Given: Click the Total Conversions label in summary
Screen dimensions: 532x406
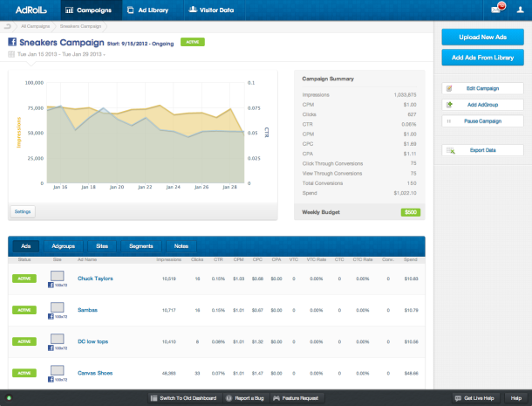Looking at the screenshot, I should [x=323, y=183].
